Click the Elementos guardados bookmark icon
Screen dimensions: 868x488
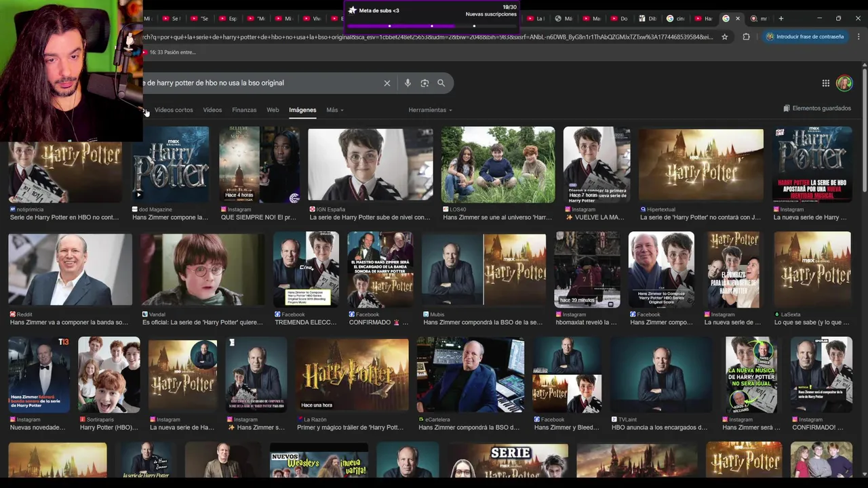[787, 108]
